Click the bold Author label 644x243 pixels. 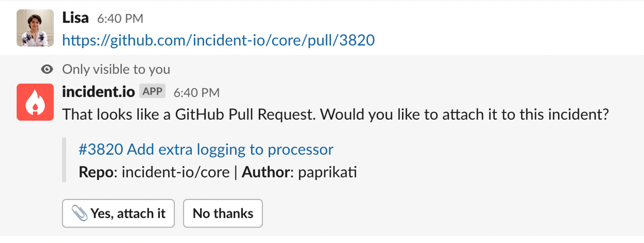pyautogui.click(x=266, y=172)
